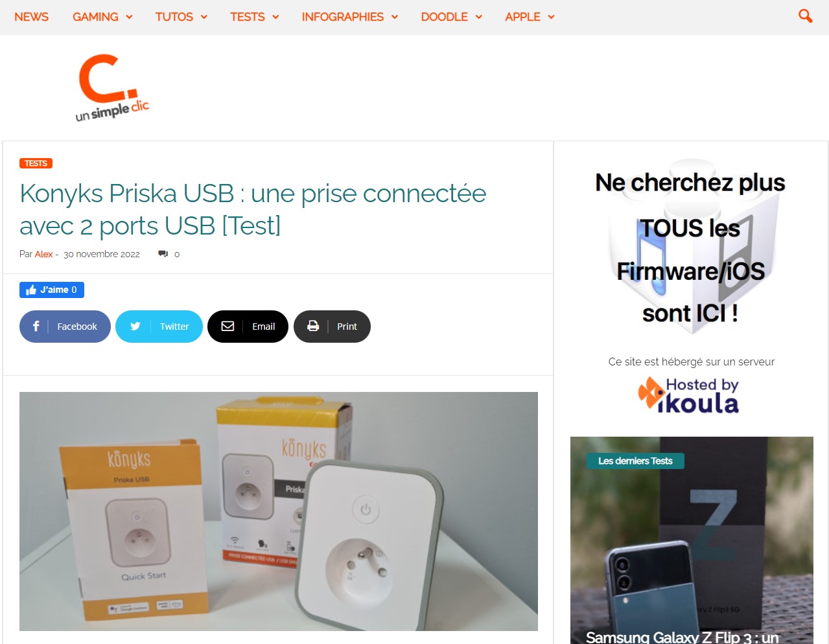
Task: Click the Print printer icon
Action: tap(313, 327)
